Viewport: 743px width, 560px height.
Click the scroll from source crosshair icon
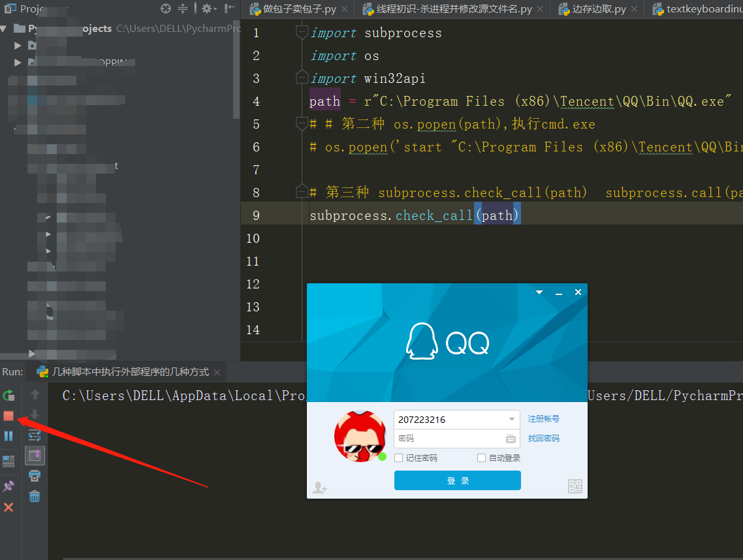tap(166, 8)
